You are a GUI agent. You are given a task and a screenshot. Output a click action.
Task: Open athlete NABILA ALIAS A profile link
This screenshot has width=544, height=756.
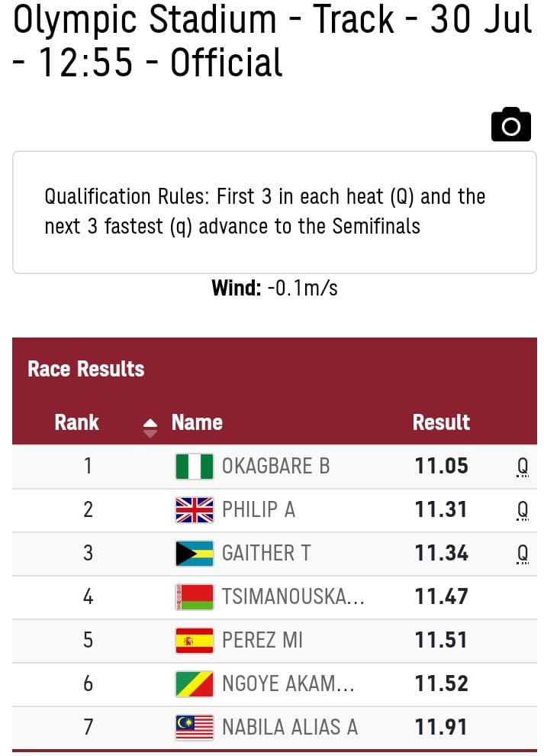[290, 727]
